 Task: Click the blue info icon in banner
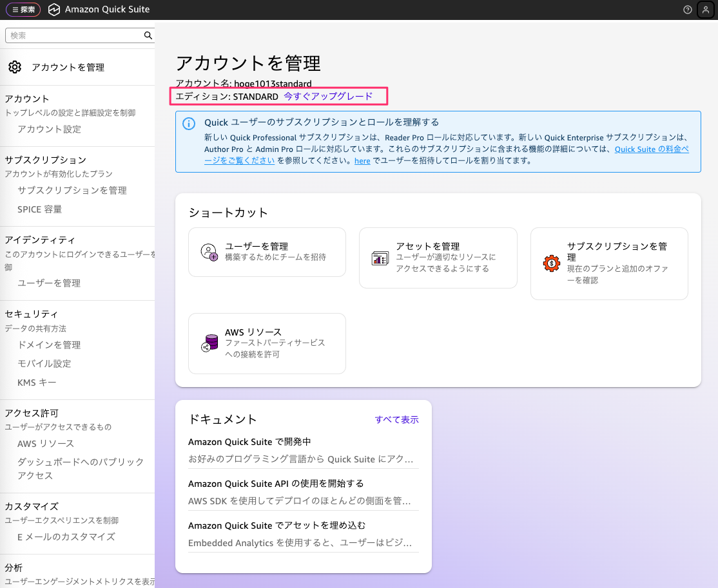click(x=189, y=124)
